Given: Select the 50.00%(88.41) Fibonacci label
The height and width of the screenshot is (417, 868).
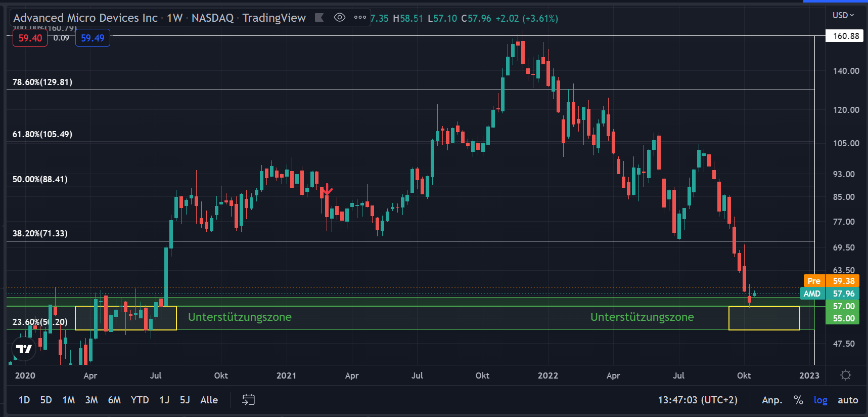Looking at the screenshot, I should click(x=40, y=179).
